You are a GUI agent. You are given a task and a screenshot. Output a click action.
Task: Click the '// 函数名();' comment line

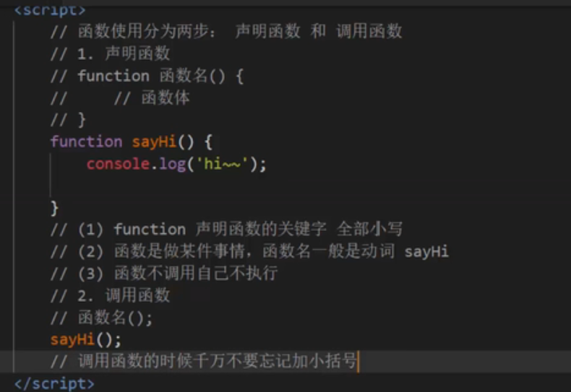click(101, 318)
